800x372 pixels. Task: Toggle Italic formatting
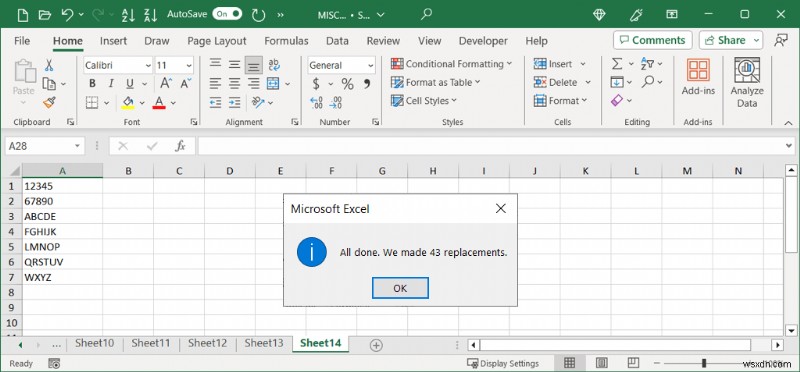[x=111, y=83]
